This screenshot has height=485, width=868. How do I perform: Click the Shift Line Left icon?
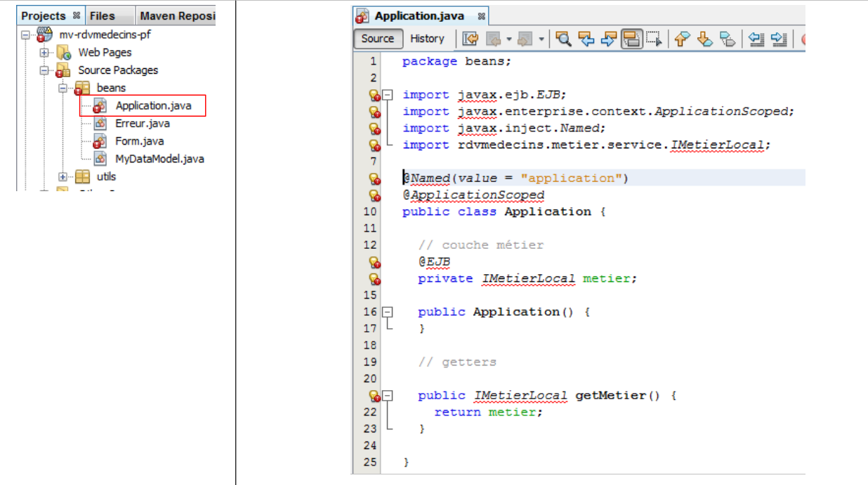[x=756, y=39]
